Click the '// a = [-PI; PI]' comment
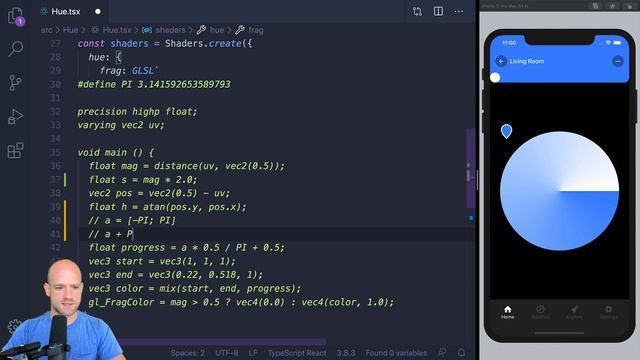640x360 pixels. tap(132, 220)
